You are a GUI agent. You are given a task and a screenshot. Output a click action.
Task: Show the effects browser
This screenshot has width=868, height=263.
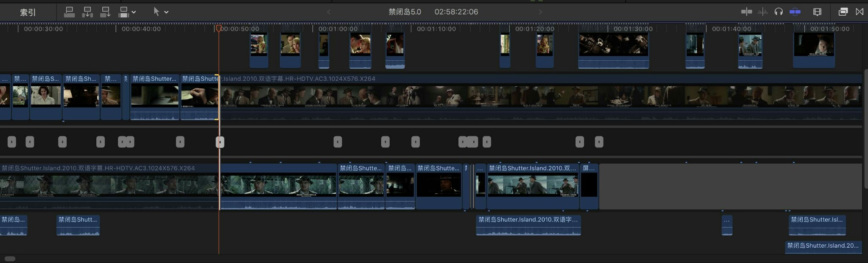[843, 12]
